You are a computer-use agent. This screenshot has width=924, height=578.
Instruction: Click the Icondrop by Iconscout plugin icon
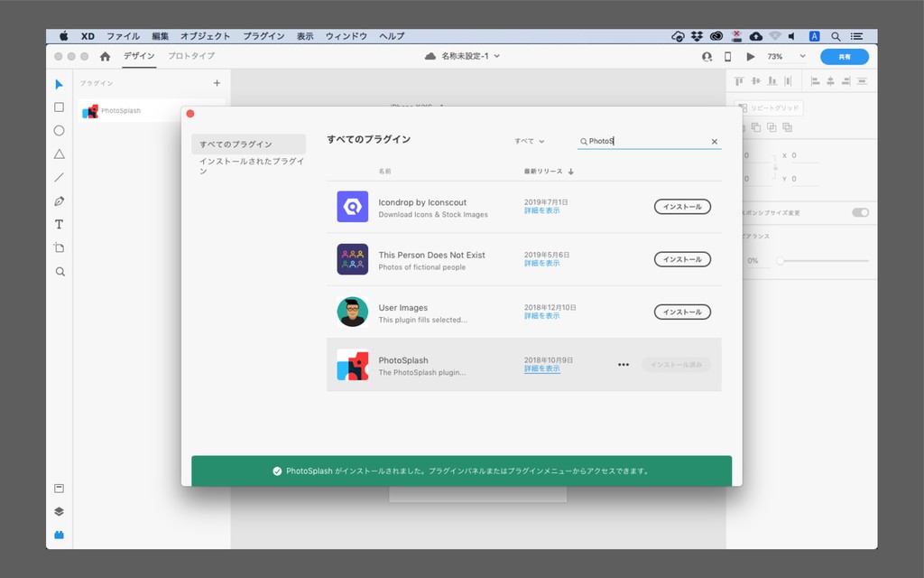[x=353, y=207]
